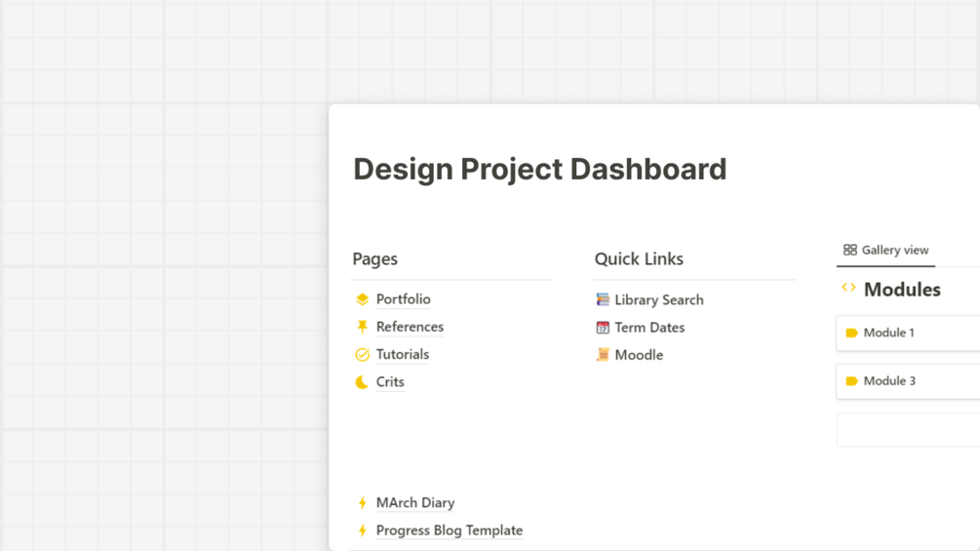This screenshot has height=551, width=980.
Task: Open the Moodle quick link
Action: coord(639,355)
